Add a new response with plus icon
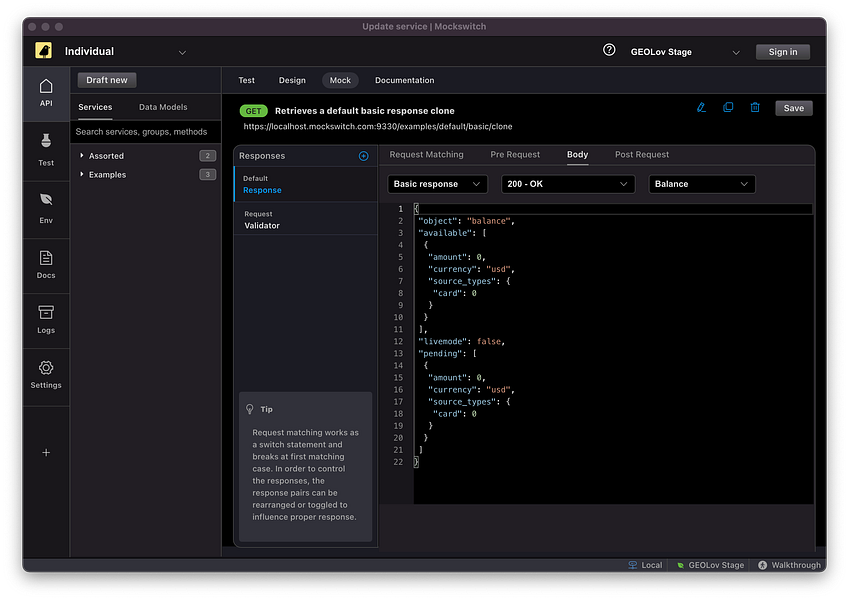The height and width of the screenshot is (600, 849). (x=363, y=156)
